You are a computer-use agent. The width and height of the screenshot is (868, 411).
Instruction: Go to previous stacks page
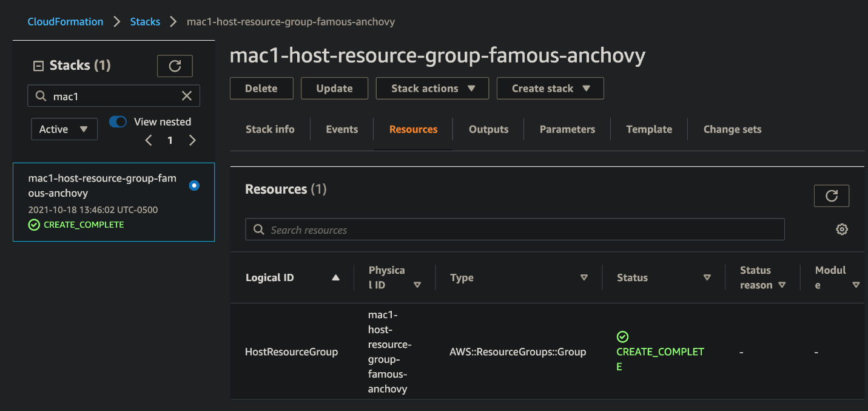click(x=149, y=140)
